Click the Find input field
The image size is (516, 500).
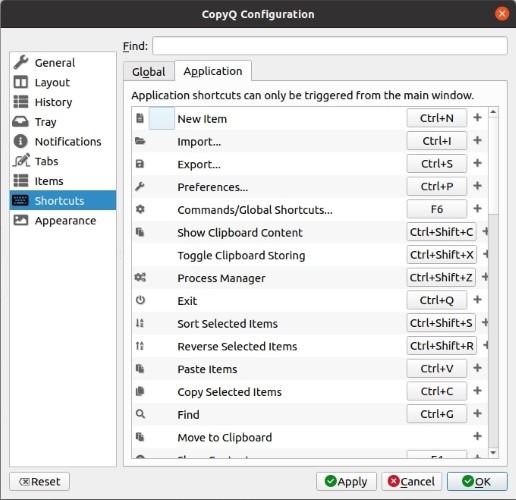330,46
